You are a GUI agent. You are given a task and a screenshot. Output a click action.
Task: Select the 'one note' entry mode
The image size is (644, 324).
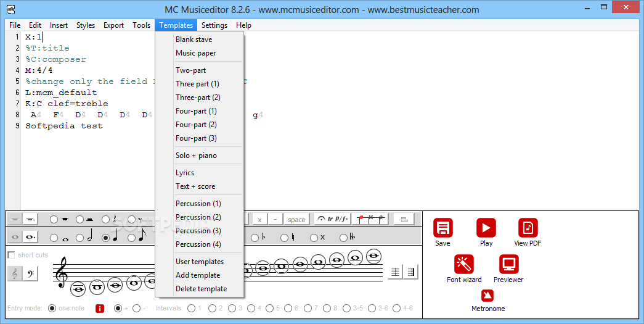pyautogui.click(x=52, y=308)
